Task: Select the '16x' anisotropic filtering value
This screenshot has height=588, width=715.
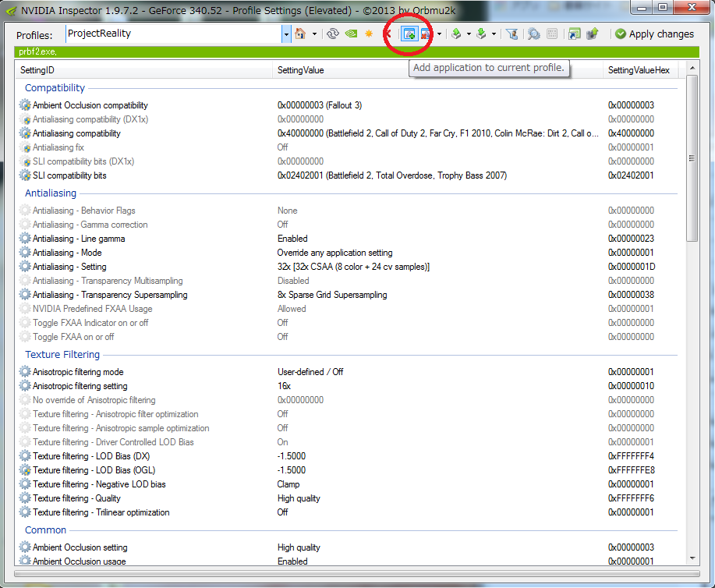Action: coord(284,386)
